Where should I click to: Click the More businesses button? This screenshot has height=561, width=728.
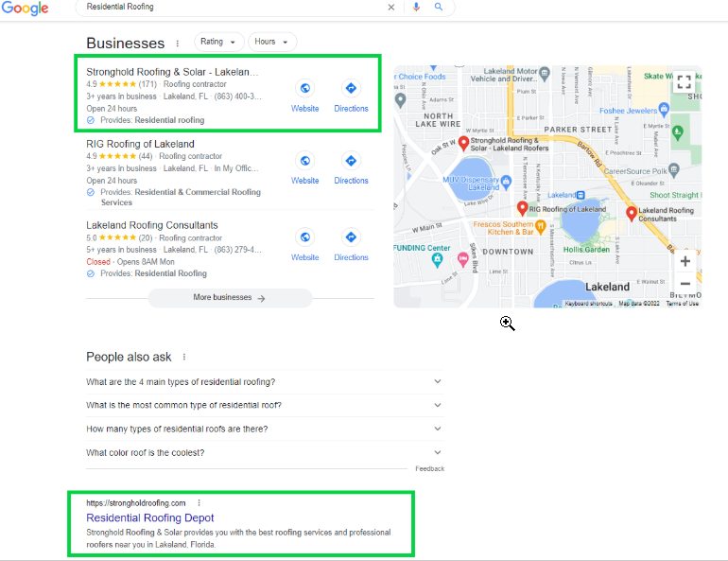coord(230,298)
